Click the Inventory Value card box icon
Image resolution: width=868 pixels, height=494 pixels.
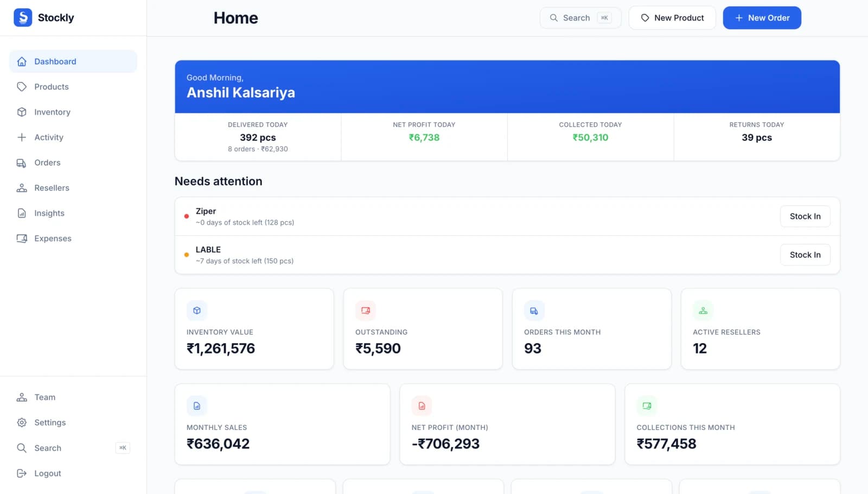pos(197,311)
